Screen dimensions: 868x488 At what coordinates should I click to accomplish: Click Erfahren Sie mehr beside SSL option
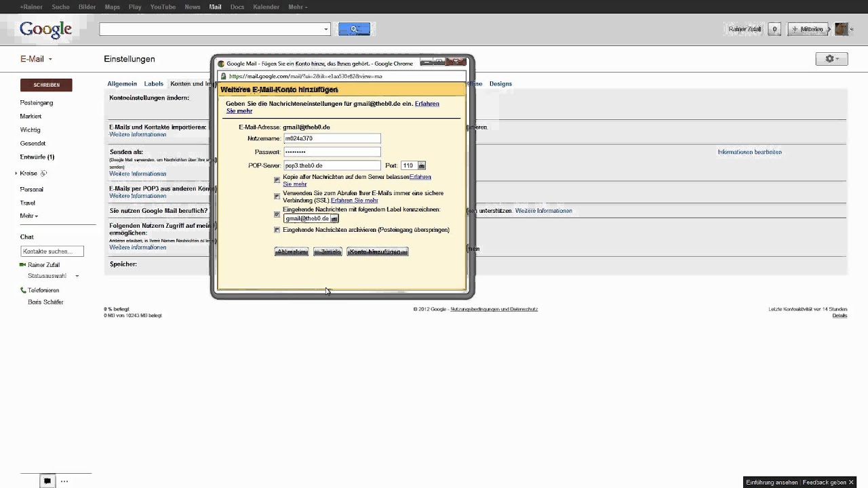point(354,201)
